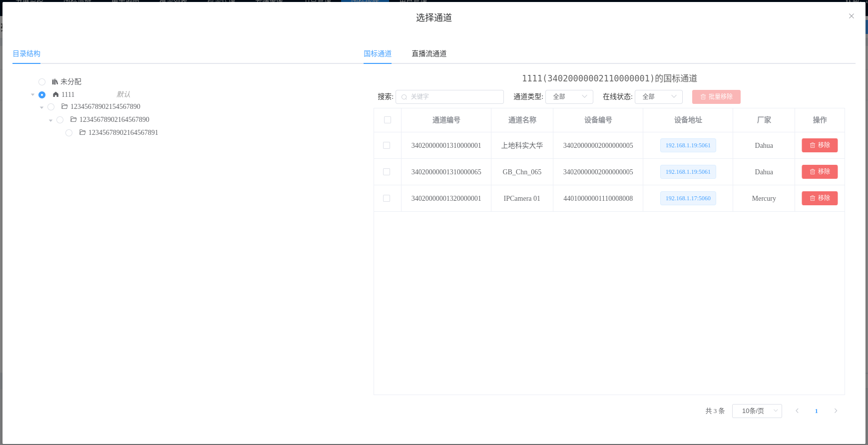Close the 选择通道 dialog
This screenshot has width=868, height=445.
[852, 16]
